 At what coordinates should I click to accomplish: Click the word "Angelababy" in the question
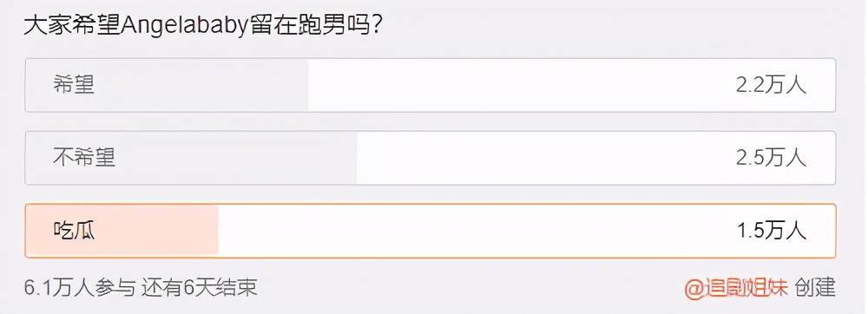click(x=183, y=26)
